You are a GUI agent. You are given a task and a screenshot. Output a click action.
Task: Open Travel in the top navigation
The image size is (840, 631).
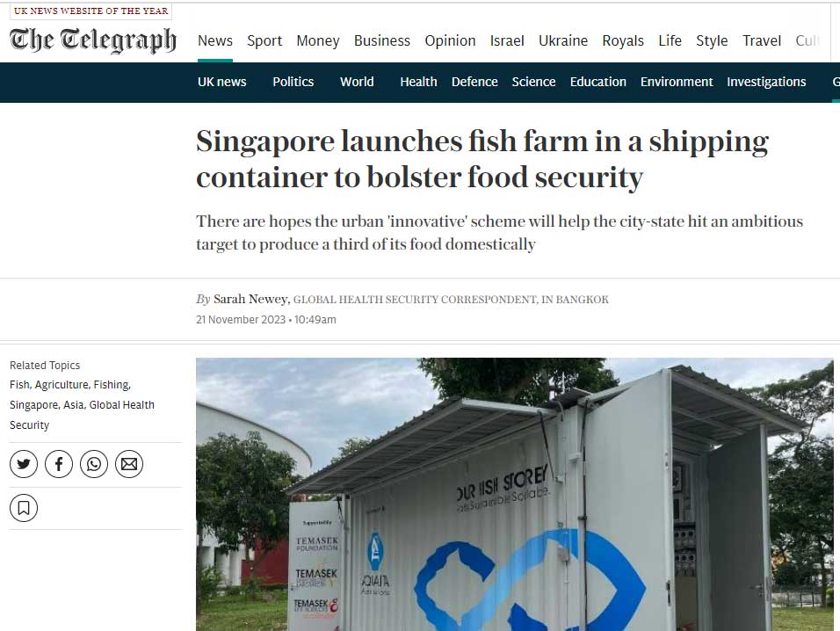[761, 40]
